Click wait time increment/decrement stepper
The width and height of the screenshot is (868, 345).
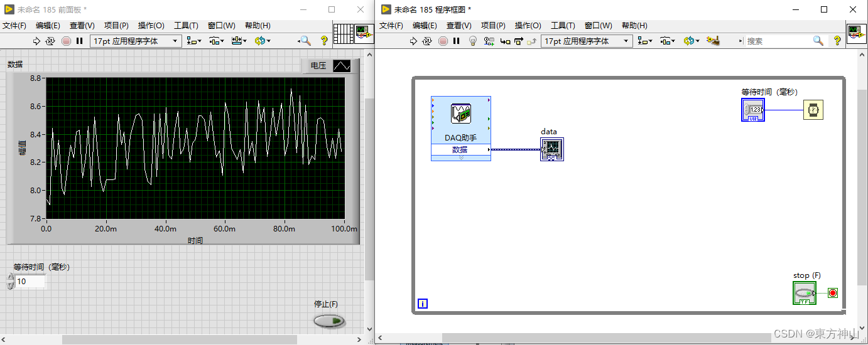click(10, 282)
